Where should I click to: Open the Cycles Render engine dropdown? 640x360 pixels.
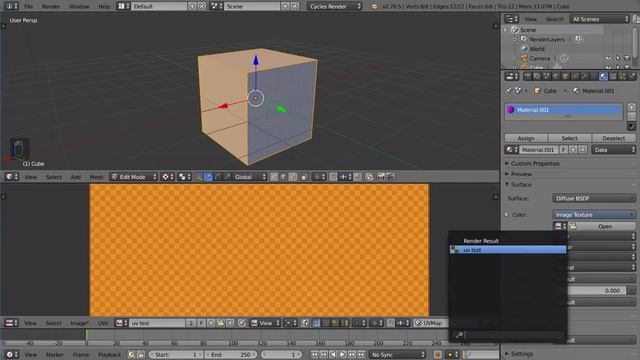(335, 6)
